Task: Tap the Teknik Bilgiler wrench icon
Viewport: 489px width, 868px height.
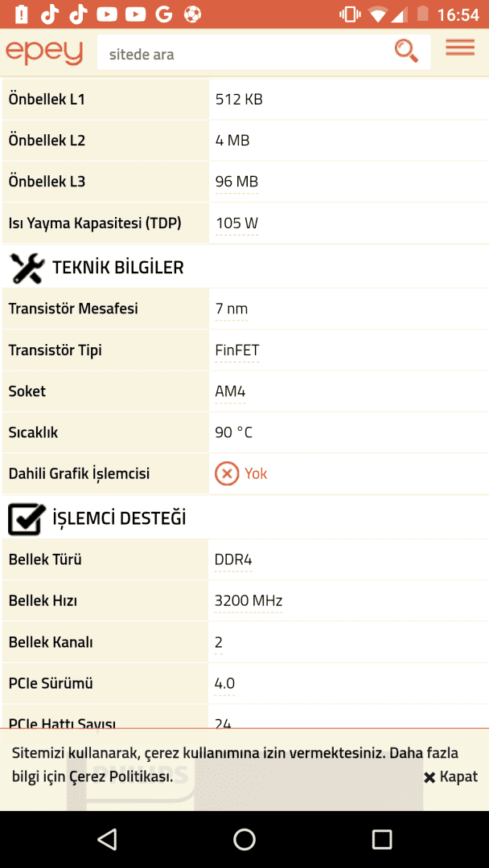Action: point(27,268)
